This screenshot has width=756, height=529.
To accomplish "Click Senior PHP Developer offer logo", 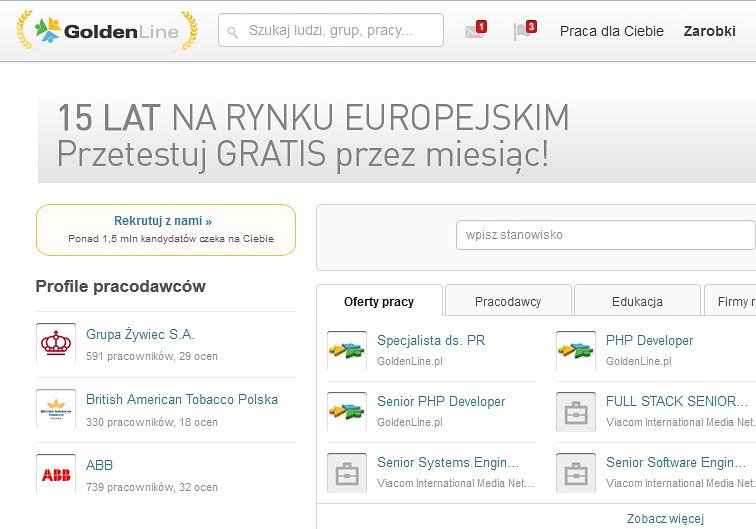I will click(347, 411).
